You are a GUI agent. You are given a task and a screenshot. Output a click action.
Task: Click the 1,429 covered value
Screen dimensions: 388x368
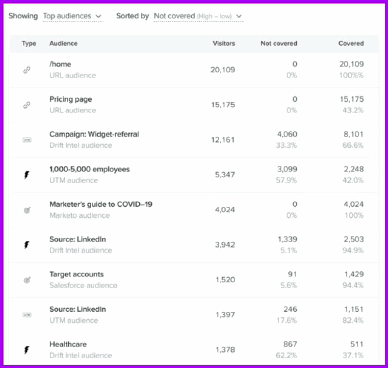tap(354, 274)
